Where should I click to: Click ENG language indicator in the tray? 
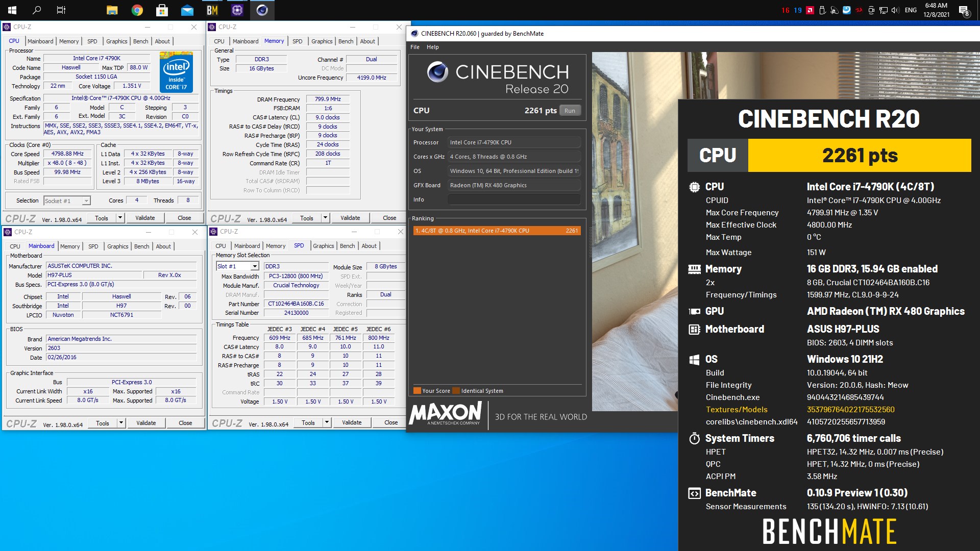pyautogui.click(x=911, y=10)
